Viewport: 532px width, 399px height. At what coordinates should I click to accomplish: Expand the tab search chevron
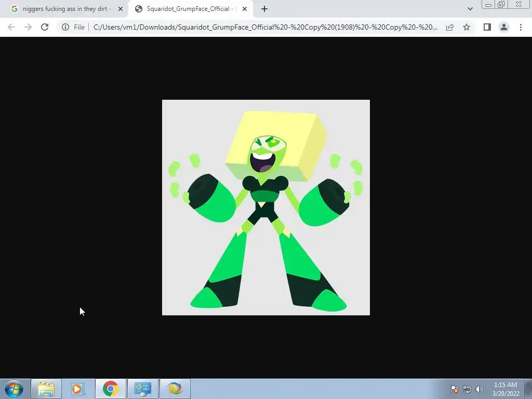470,9
